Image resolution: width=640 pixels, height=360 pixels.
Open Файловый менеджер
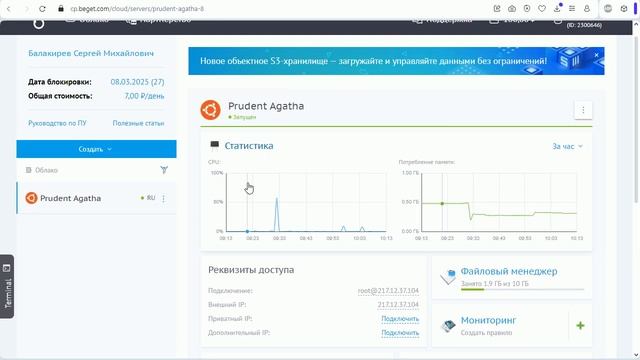[509, 271]
